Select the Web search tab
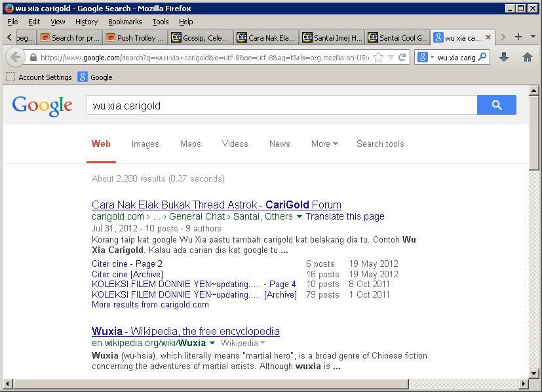Viewport: 542px width, 392px height. [101, 144]
